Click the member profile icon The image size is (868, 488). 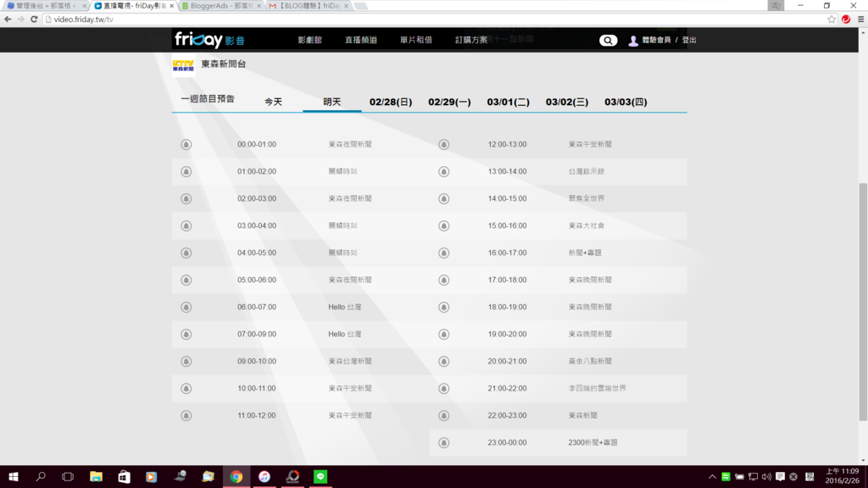tap(632, 41)
